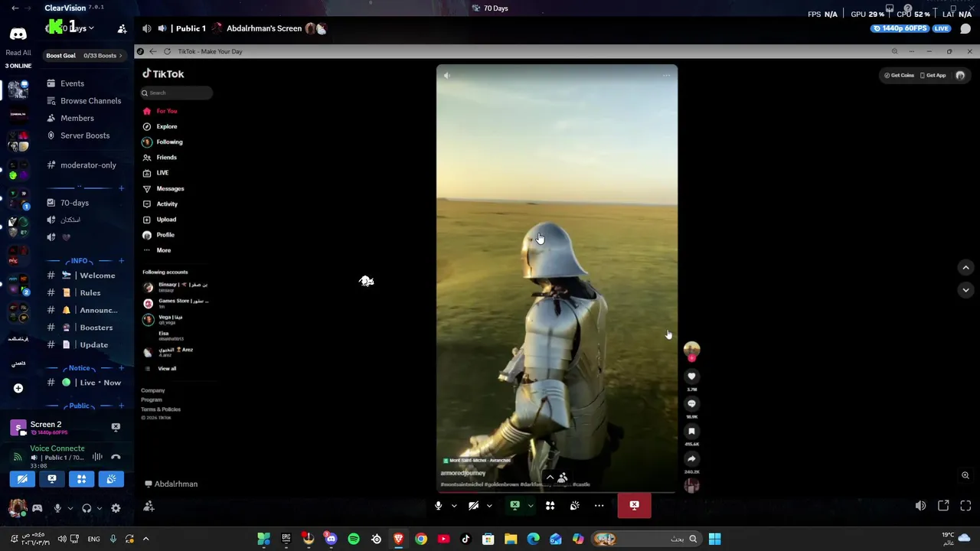This screenshot has height=551, width=980.
Task: Disconnect from voice call
Action: [116, 457]
